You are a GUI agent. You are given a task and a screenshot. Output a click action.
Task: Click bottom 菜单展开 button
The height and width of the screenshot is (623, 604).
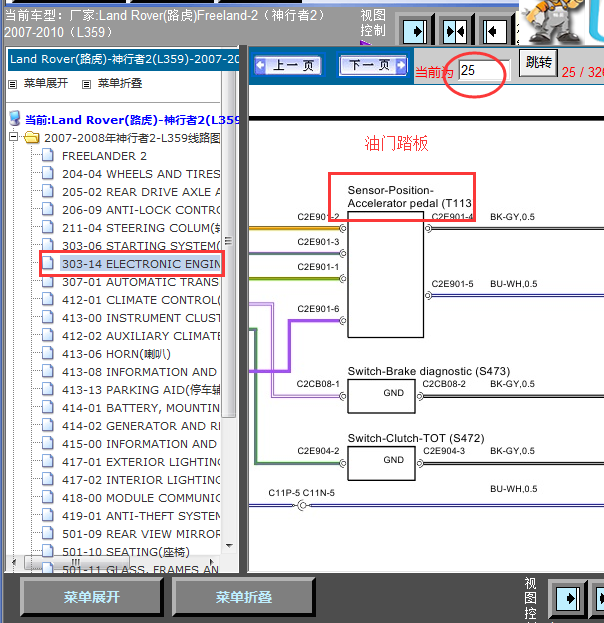pos(91,597)
